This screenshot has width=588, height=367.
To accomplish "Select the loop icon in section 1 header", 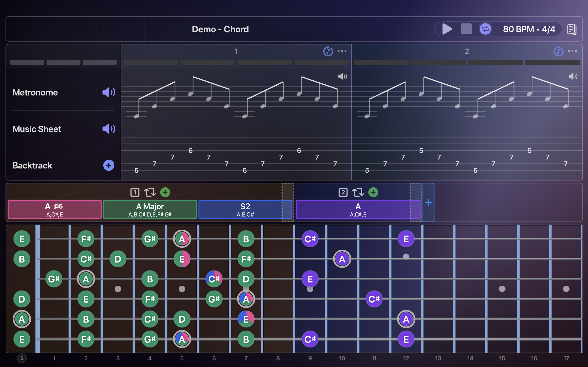I will click(150, 192).
